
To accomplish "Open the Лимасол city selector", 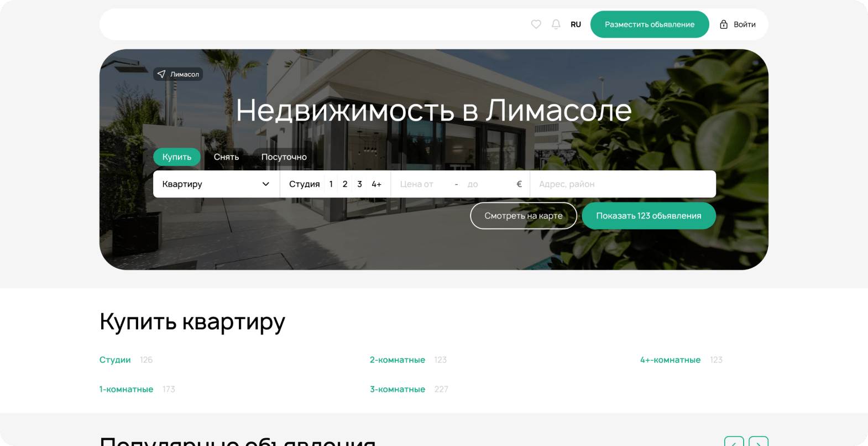I will (178, 74).
